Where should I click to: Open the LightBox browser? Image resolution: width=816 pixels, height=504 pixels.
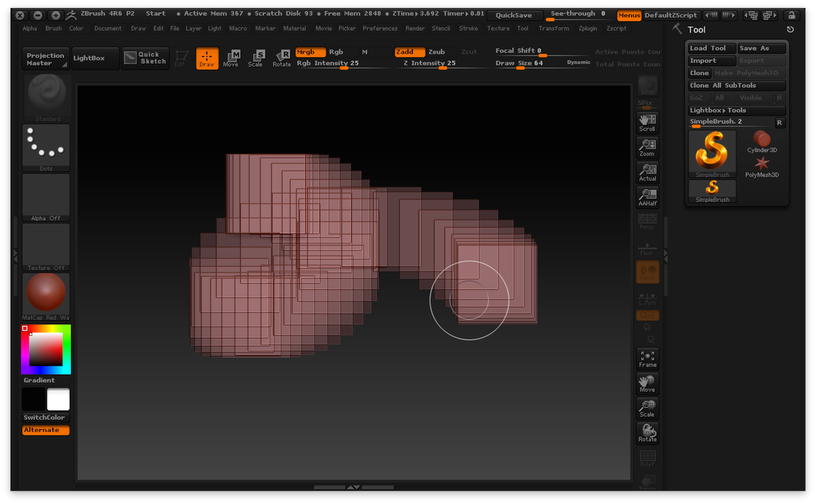pos(96,58)
